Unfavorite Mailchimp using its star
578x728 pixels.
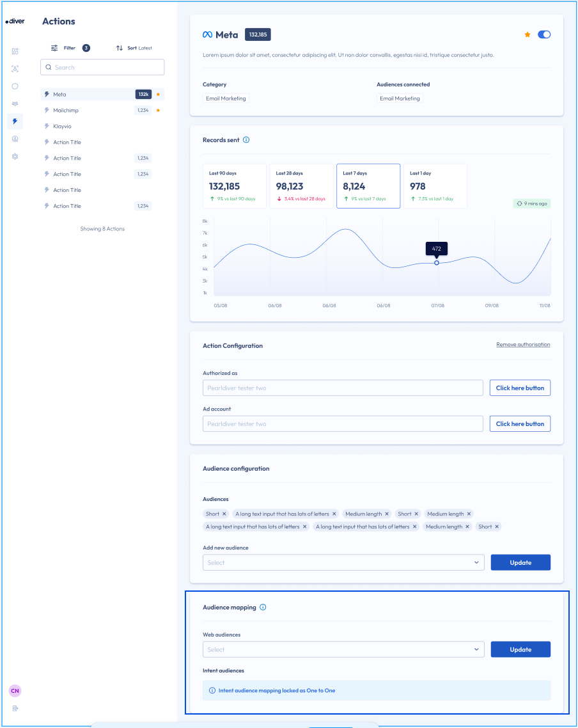coord(158,111)
